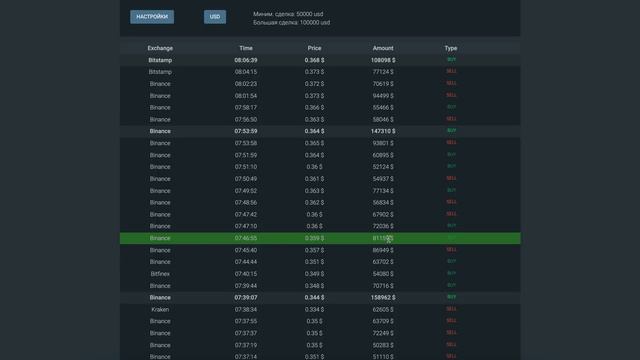Click price 0.361 $ cell
640x360 pixels.
pos(314,179)
